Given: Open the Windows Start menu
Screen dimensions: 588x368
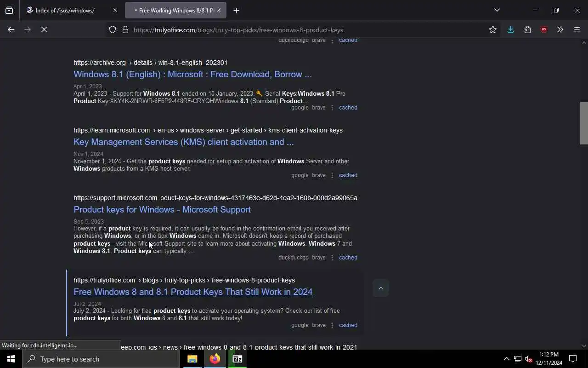Looking at the screenshot, I should (x=11, y=359).
